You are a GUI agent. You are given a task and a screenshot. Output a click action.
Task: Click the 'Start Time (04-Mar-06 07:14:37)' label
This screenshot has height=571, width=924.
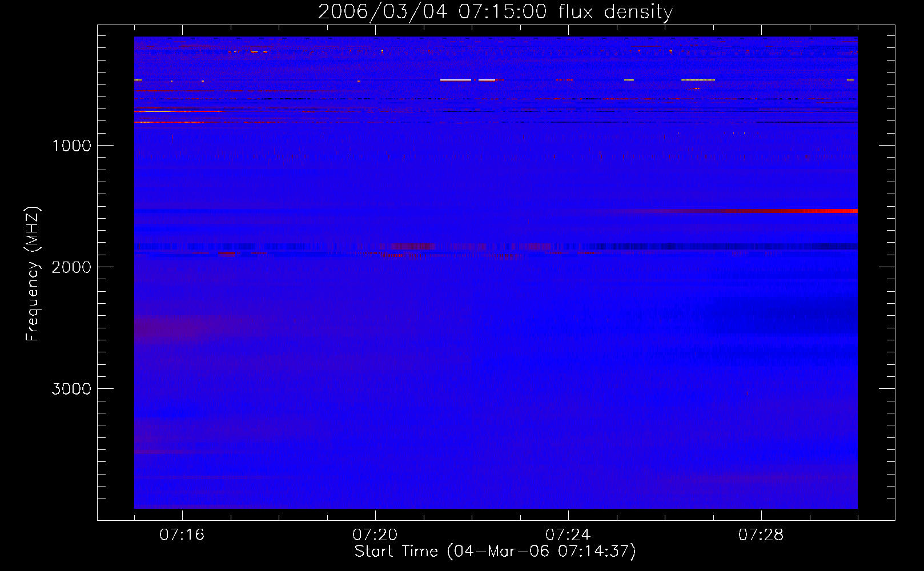(x=495, y=552)
